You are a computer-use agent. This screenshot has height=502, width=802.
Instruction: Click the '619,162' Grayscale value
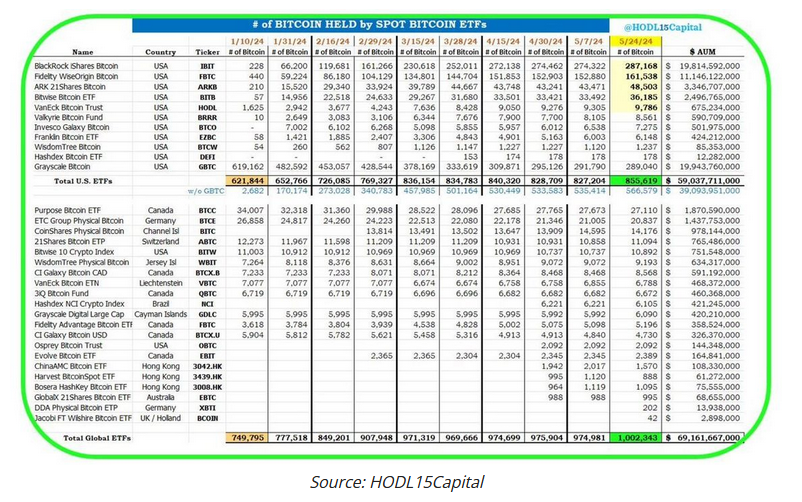[x=248, y=167]
